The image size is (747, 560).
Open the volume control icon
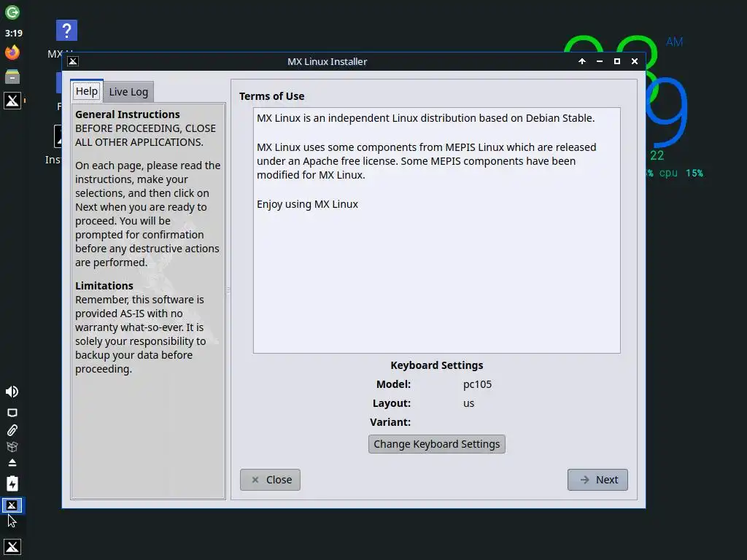[12, 392]
